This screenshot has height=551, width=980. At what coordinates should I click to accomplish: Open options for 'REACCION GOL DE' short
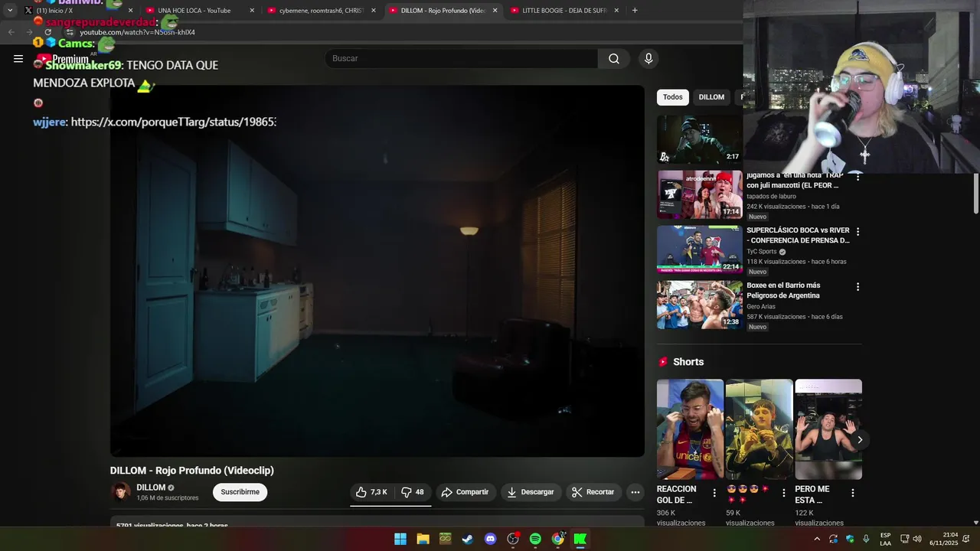click(x=714, y=493)
